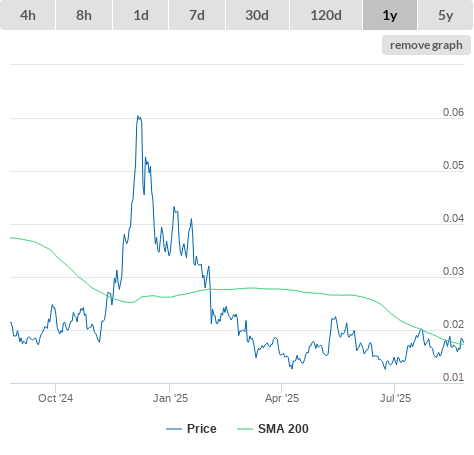The width and height of the screenshot is (474, 455).
Task: Click the Oct '24 axis label
Action: point(55,398)
